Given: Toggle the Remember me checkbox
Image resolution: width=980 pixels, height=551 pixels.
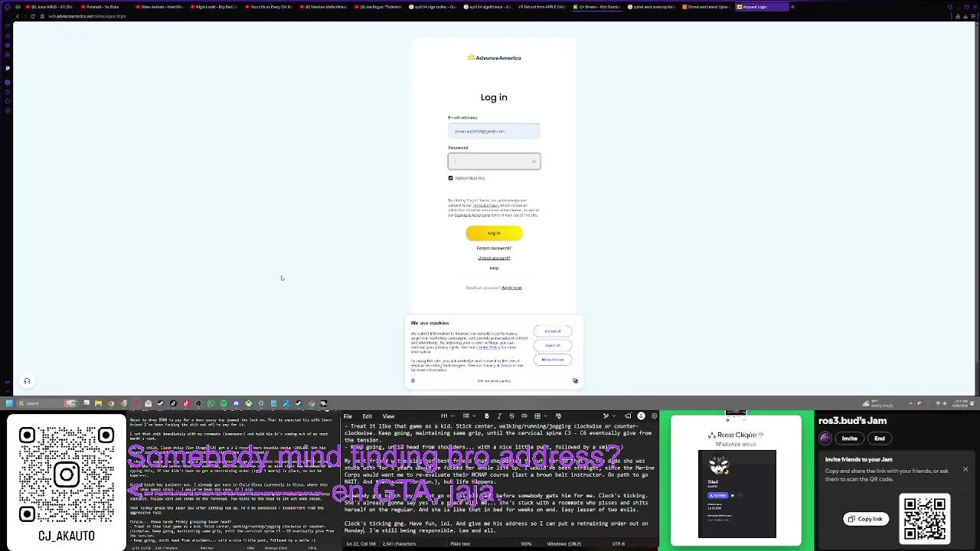Looking at the screenshot, I should 451,178.
